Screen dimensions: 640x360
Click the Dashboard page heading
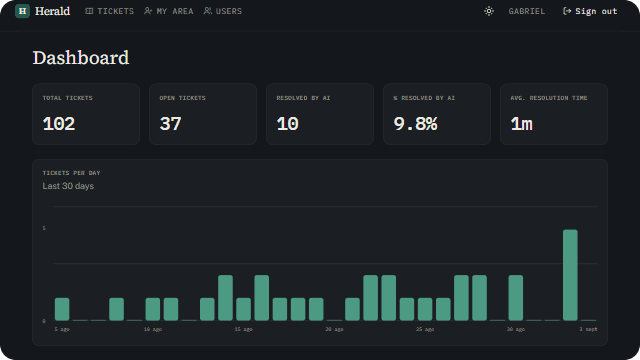pyautogui.click(x=81, y=58)
